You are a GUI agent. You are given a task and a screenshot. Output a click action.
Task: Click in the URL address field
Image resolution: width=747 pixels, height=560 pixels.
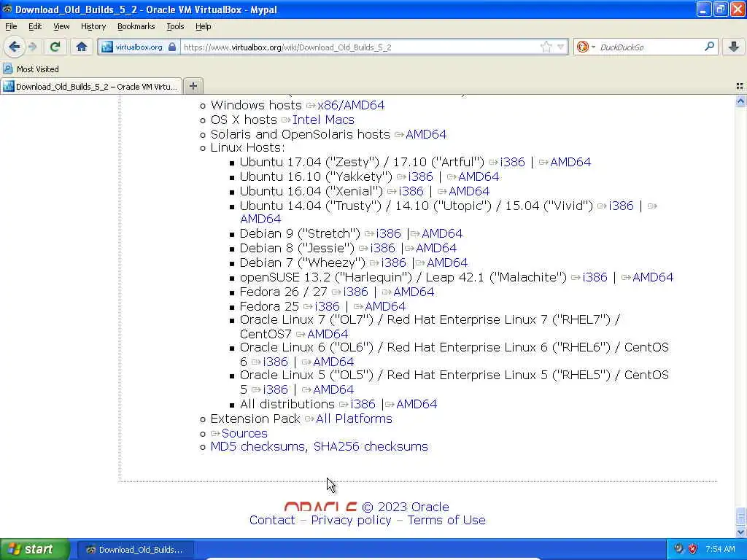coord(360,47)
